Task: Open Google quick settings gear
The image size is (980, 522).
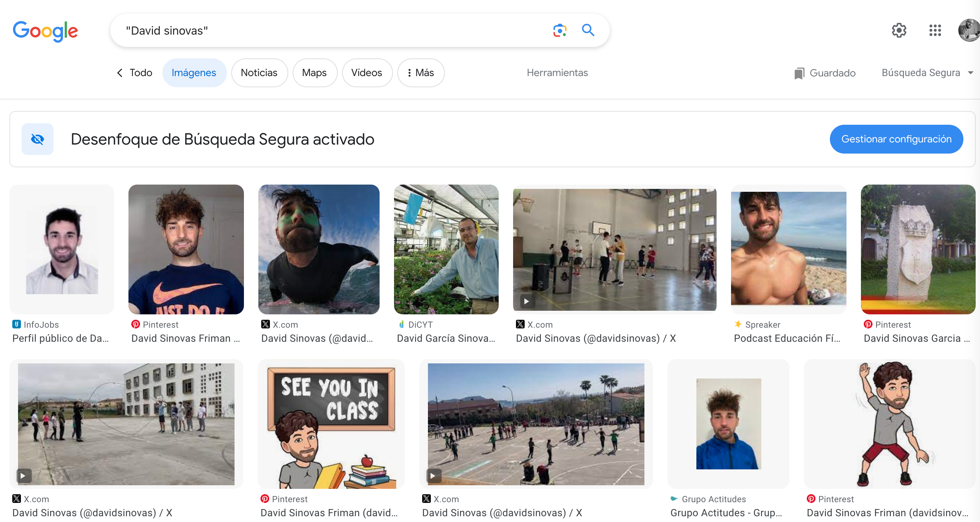Action: (x=899, y=30)
